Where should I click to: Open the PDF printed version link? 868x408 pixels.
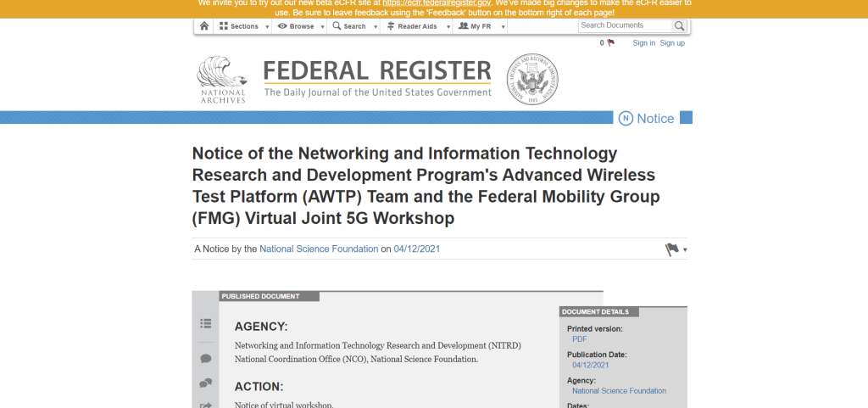point(580,338)
